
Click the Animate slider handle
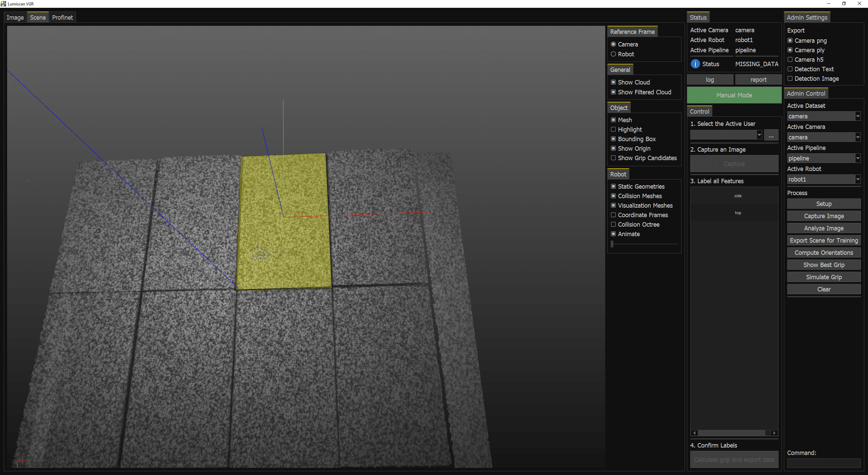click(612, 244)
